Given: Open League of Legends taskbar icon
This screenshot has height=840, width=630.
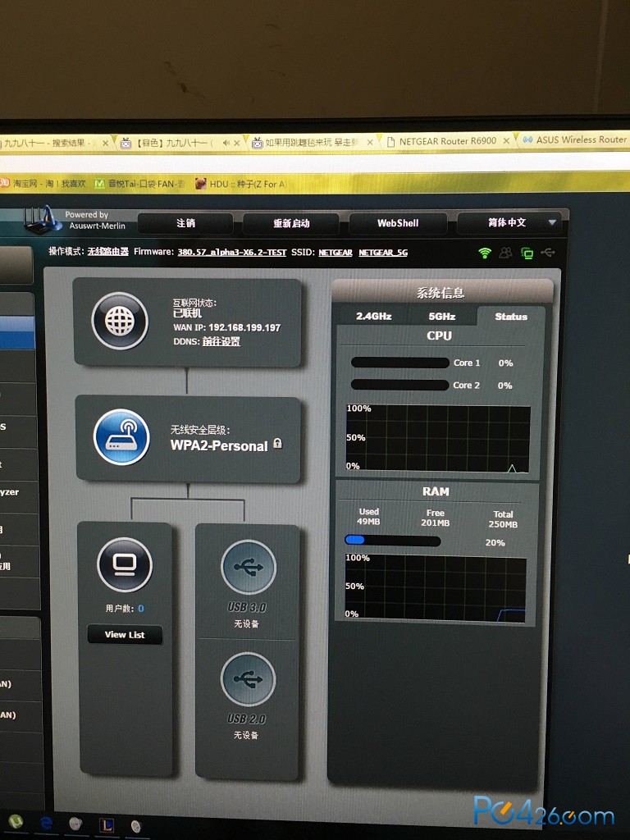Looking at the screenshot, I should pos(107,825).
